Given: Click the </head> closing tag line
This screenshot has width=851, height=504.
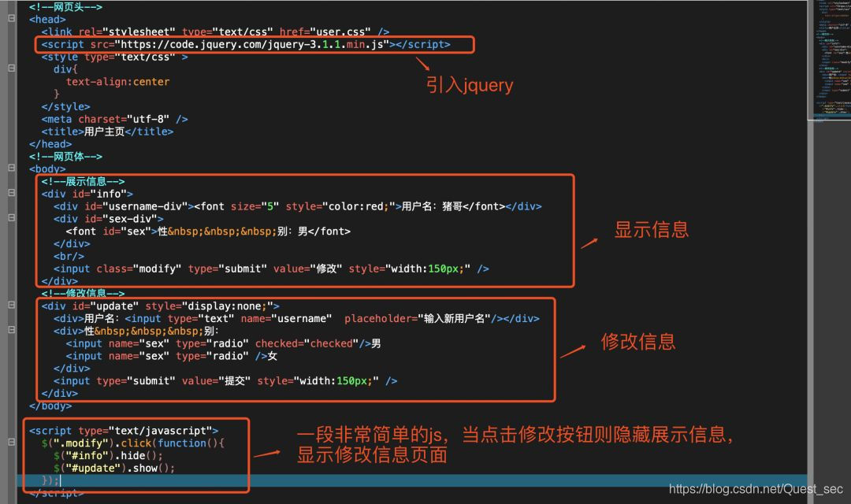Looking at the screenshot, I should click(x=50, y=144).
